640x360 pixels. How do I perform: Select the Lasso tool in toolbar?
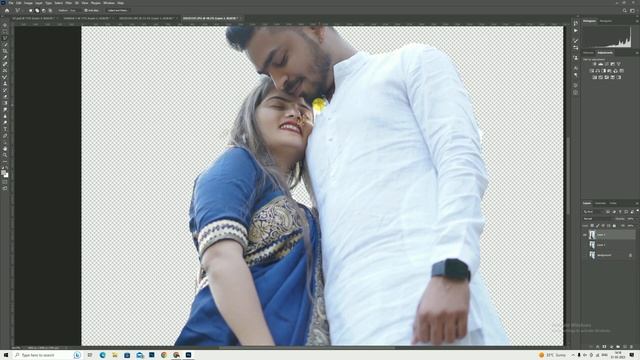pos(5,38)
